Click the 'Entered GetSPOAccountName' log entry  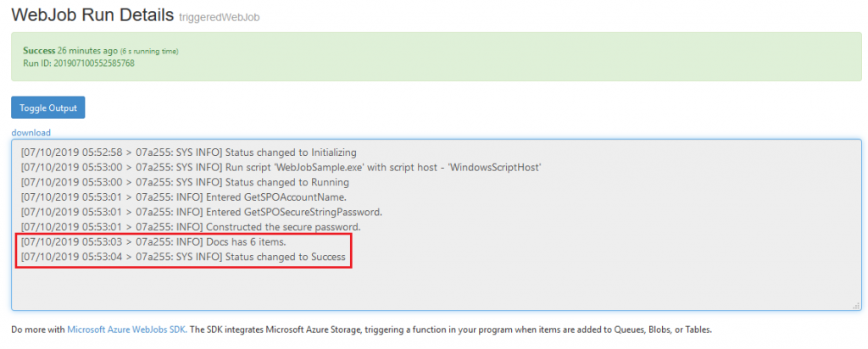pyautogui.click(x=171, y=197)
